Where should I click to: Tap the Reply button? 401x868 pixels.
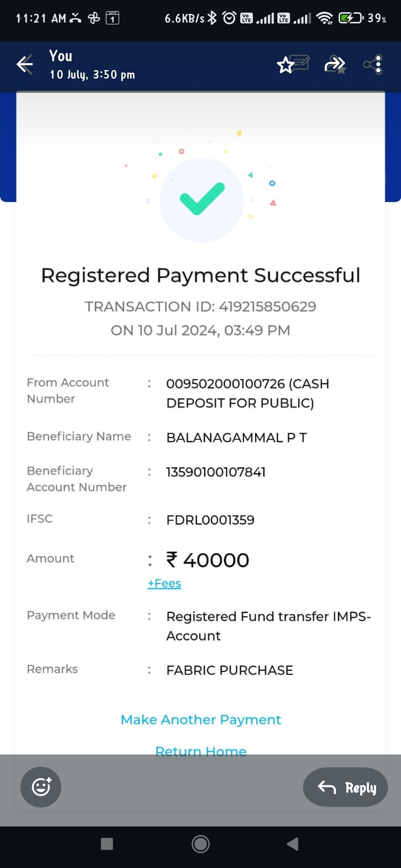[x=345, y=787]
